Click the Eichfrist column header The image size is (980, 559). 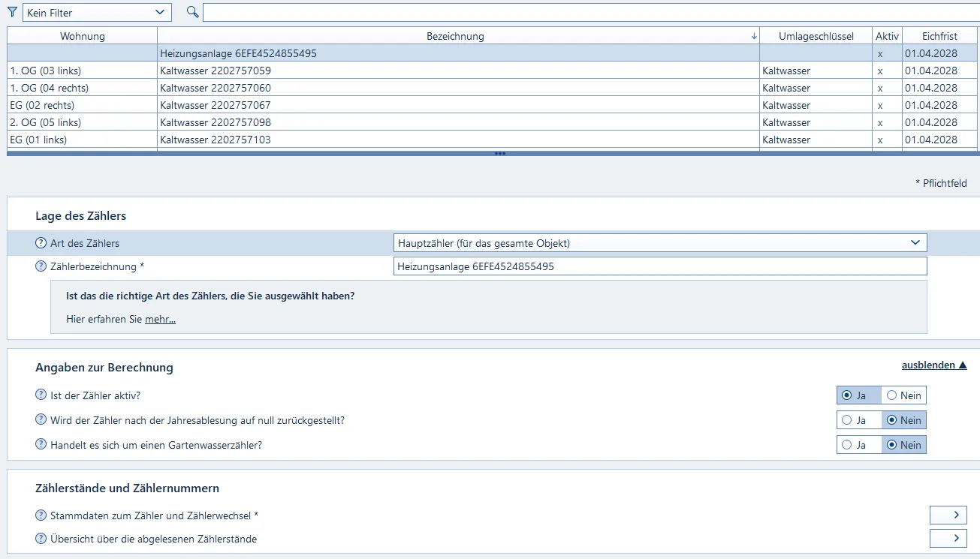940,36
